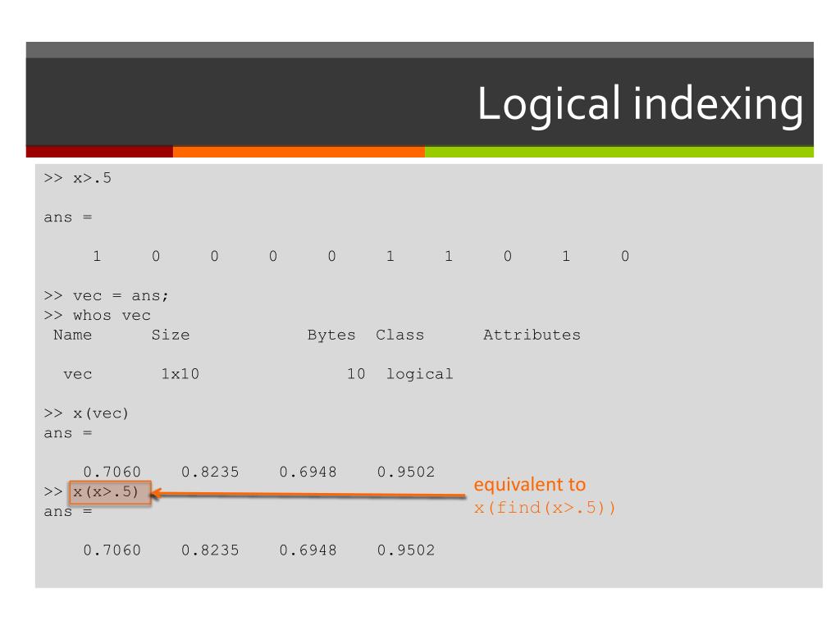This screenshot has height=630, width=840.
Task: Click the "logical" class value
Action: [x=419, y=374]
